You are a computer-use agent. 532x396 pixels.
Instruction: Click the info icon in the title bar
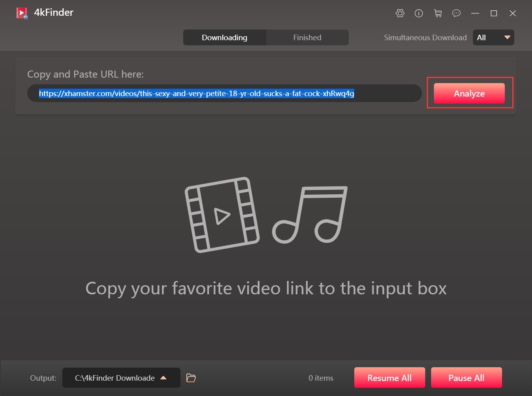(419, 13)
